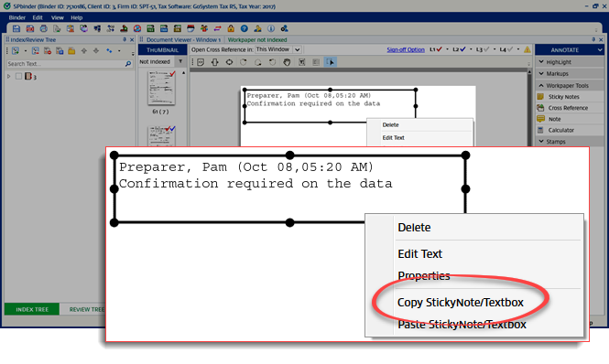The height and width of the screenshot is (364, 609).
Task: Click the thumbnail list scroll-up arrow
Action: 183,73
